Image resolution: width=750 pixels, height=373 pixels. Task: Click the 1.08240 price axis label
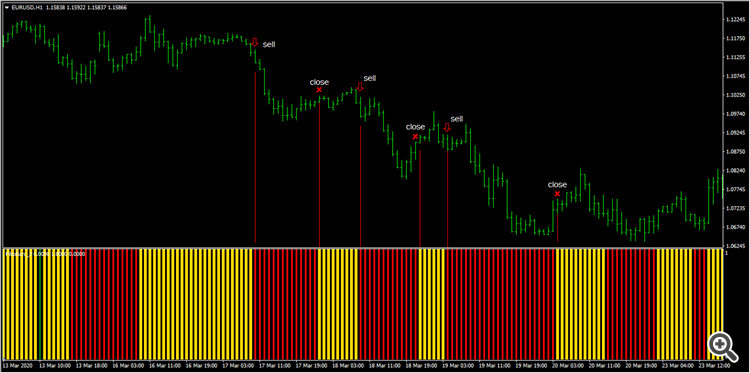pos(737,171)
